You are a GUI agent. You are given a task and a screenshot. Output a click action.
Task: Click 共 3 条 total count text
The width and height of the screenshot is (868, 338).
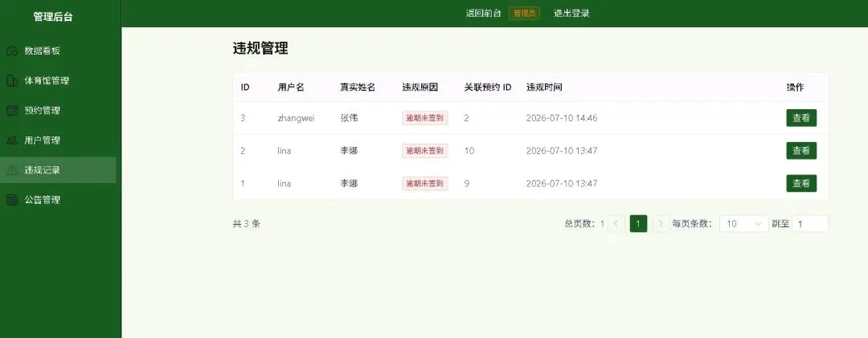tap(247, 224)
